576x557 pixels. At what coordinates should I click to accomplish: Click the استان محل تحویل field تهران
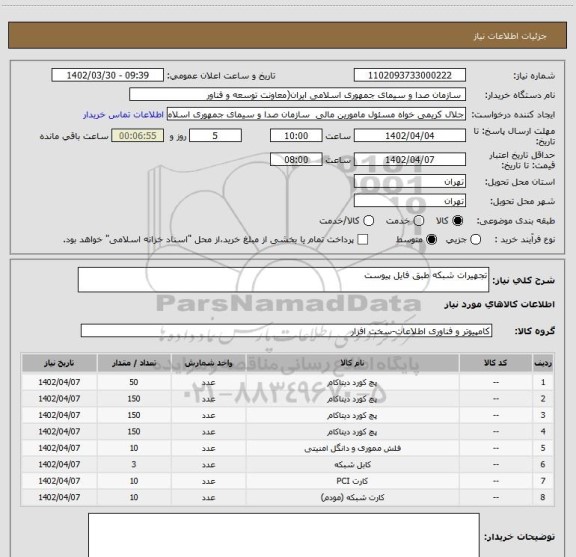[410, 182]
